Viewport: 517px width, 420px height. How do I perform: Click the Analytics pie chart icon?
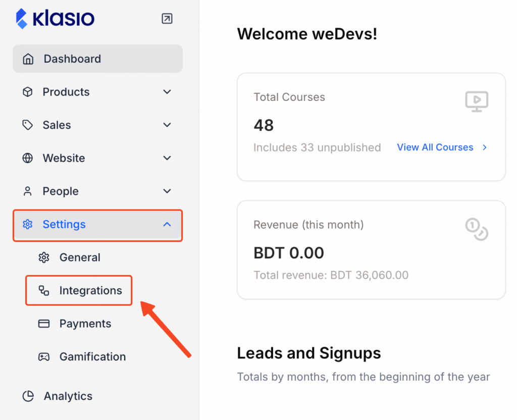tap(28, 396)
